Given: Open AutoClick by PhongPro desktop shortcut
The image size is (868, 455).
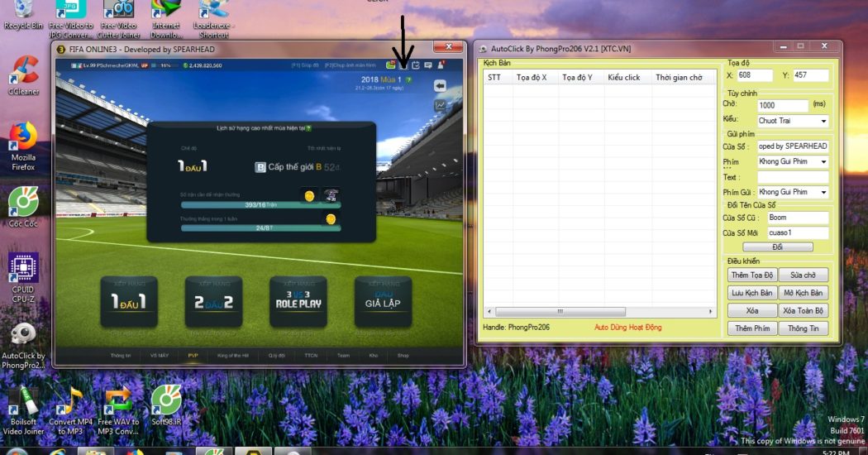Looking at the screenshot, I should 23,346.
